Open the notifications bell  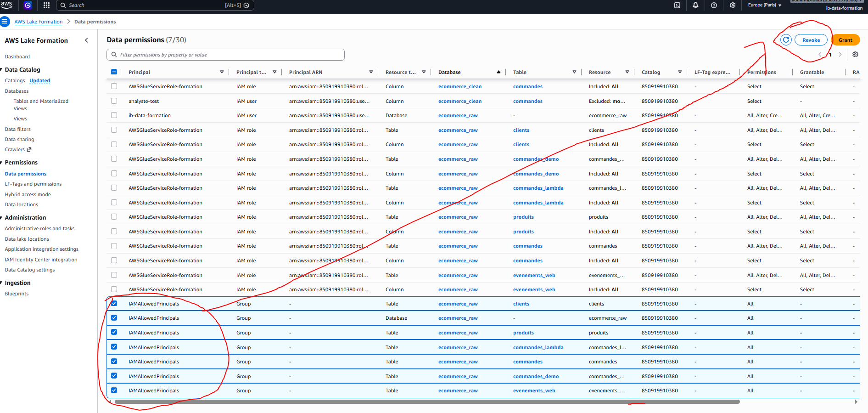click(x=695, y=5)
